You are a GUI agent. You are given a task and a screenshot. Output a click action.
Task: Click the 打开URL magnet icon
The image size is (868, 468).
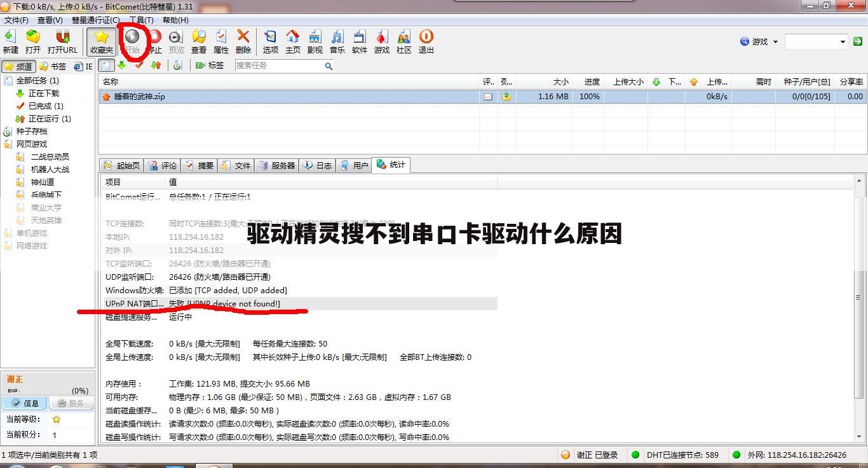[x=62, y=42]
